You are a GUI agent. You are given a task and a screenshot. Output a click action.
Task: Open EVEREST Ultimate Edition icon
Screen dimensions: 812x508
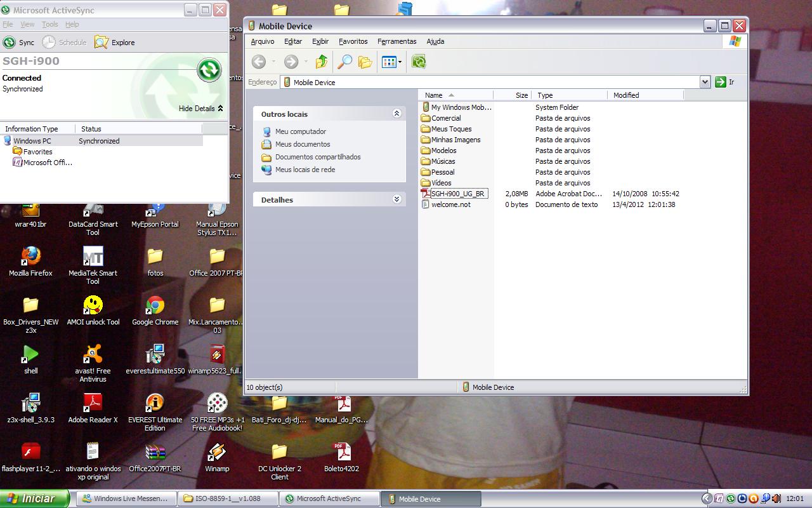pos(155,412)
